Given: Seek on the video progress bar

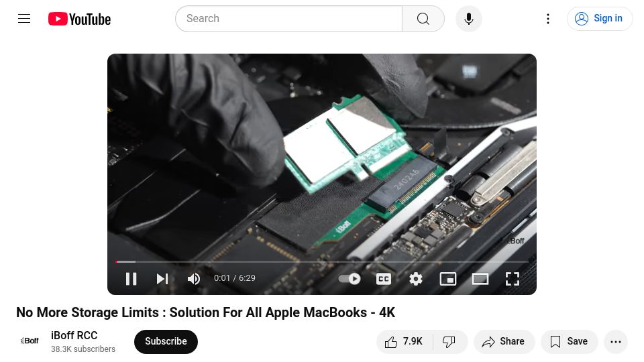Looking at the screenshot, I should coord(322,261).
